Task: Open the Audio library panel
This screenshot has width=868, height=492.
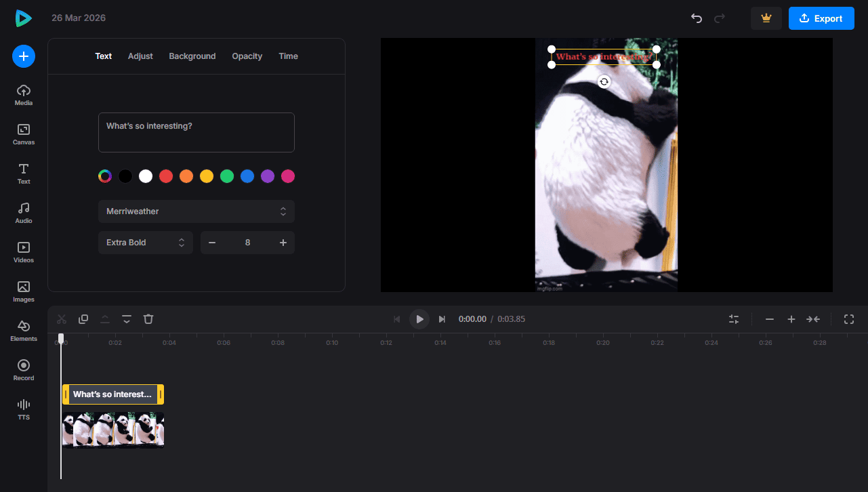Action: pyautogui.click(x=23, y=212)
